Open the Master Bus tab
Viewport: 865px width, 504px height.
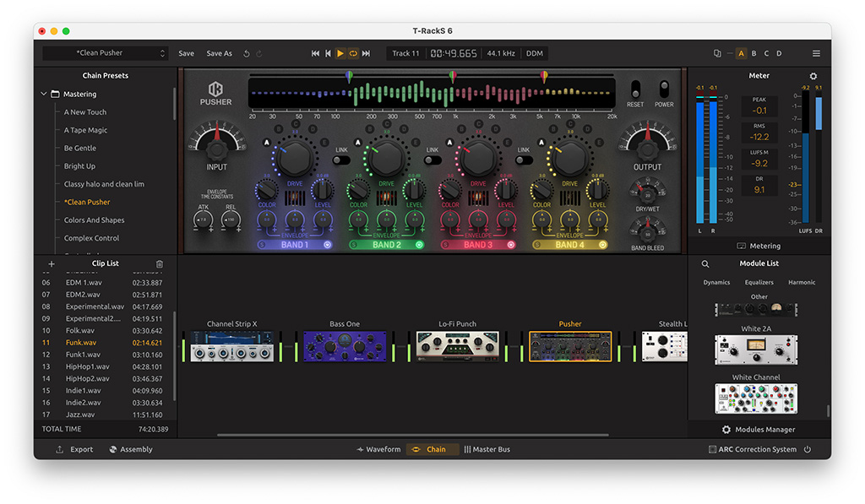pos(487,449)
